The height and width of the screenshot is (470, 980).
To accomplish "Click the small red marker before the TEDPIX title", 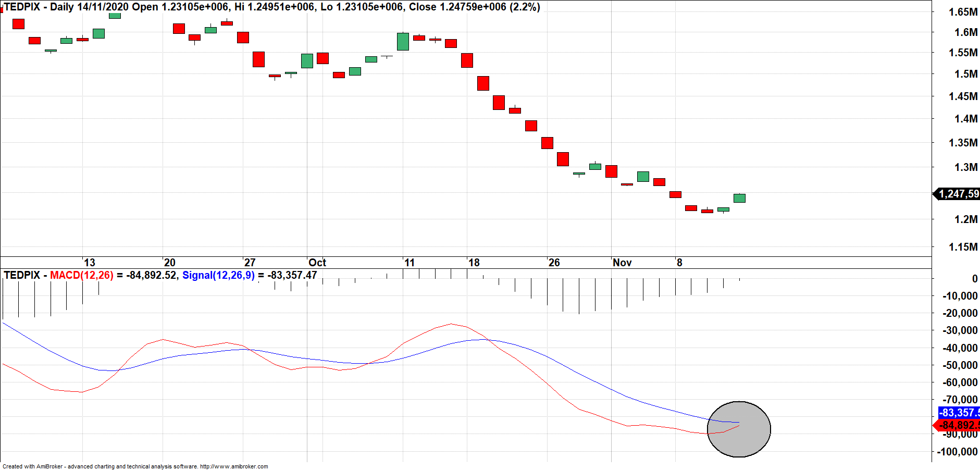I will tap(2, 10).
